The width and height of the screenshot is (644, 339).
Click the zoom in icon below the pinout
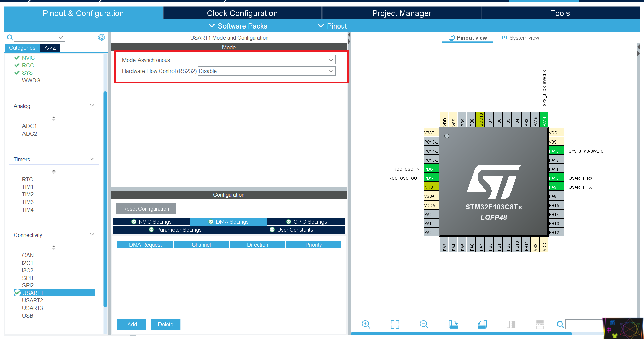(366, 324)
